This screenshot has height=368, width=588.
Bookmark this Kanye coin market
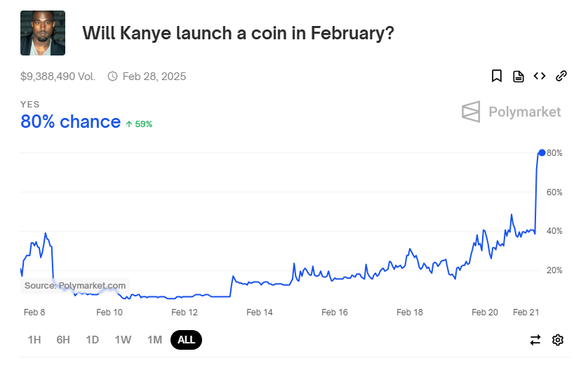coord(497,76)
